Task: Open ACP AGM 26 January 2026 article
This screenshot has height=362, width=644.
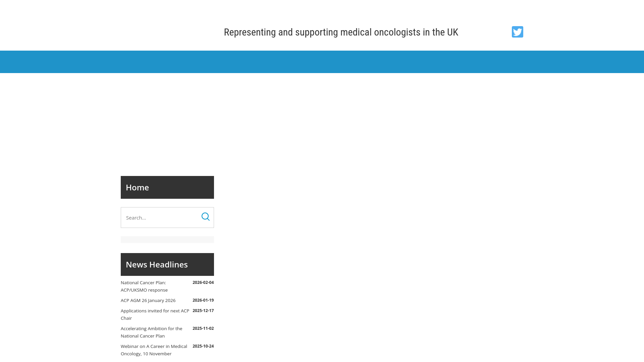Action: coord(148,300)
